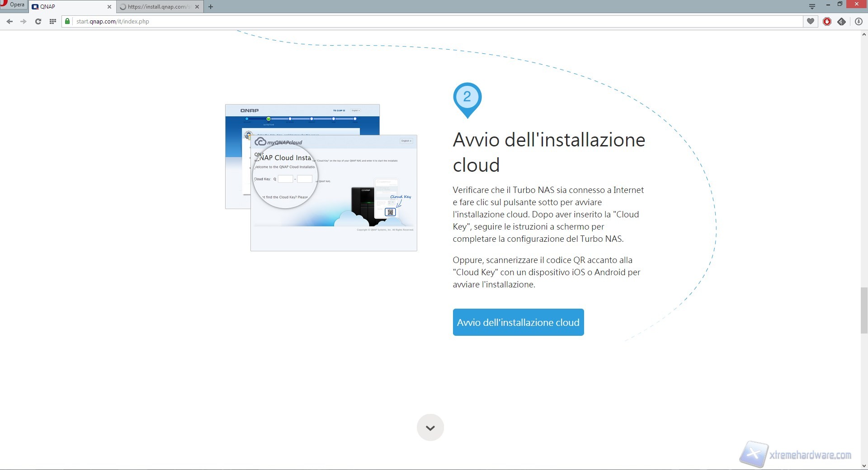Image resolution: width=868 pixels, height=470 pixels.
Task: Click the 'Avvio dell'installazione cloud' button
Action: (518, 322)
